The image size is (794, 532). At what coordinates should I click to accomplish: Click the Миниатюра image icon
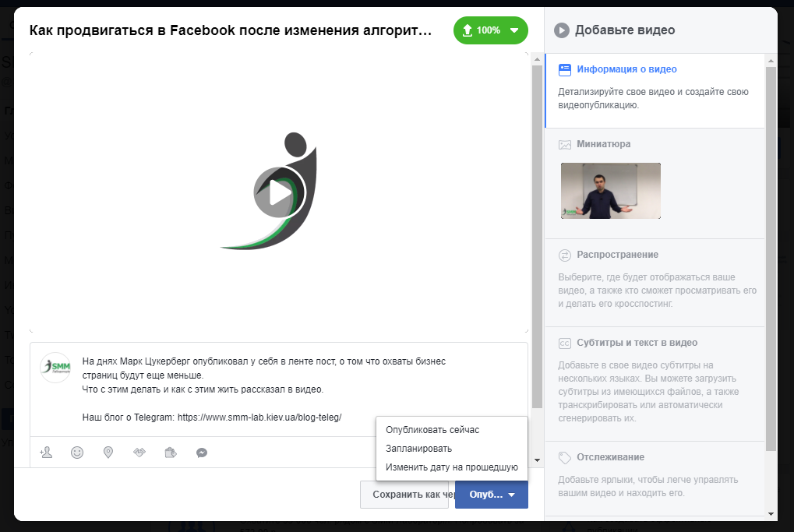click(565, 145)
